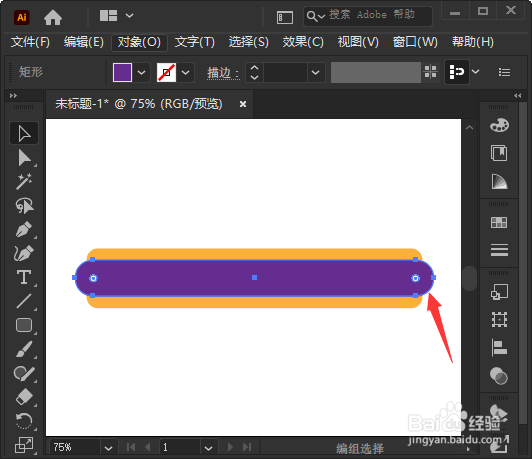Image resolution: width=532 pixels, height=459 pixels.
Task: Select the Selection tool (black arrow)
Action: click(24, 133)
